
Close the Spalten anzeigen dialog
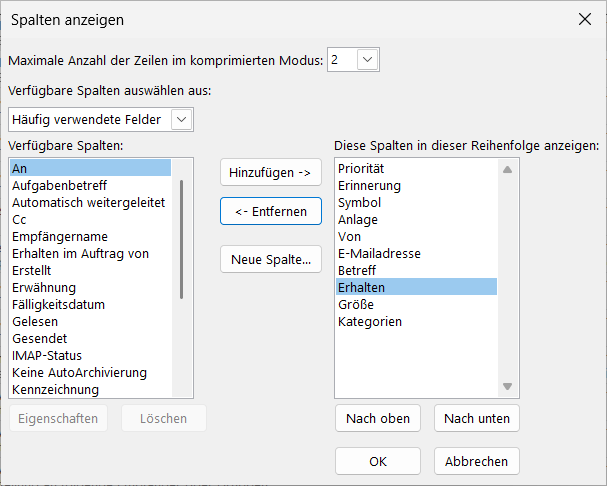pyautogui.click(x=584, y=19)
